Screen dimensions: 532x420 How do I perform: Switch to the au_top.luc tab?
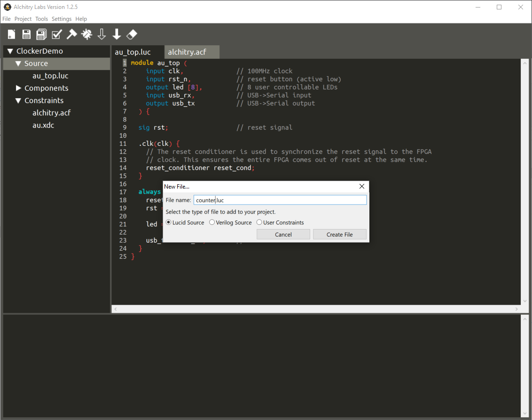tap(138, 52)
